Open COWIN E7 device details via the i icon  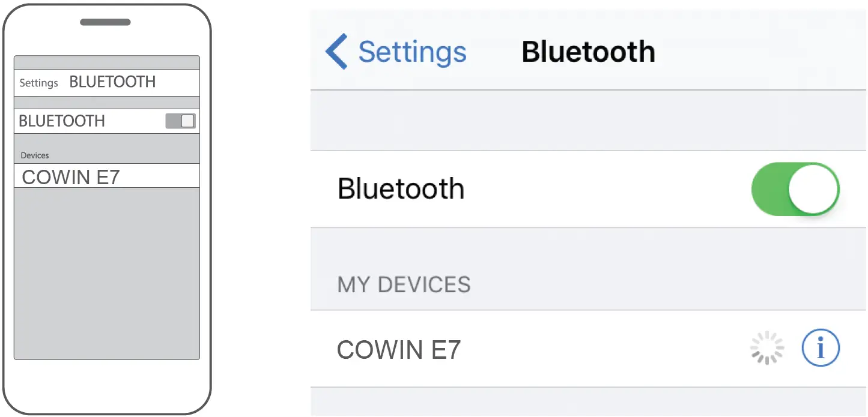(x=821, y=347)
